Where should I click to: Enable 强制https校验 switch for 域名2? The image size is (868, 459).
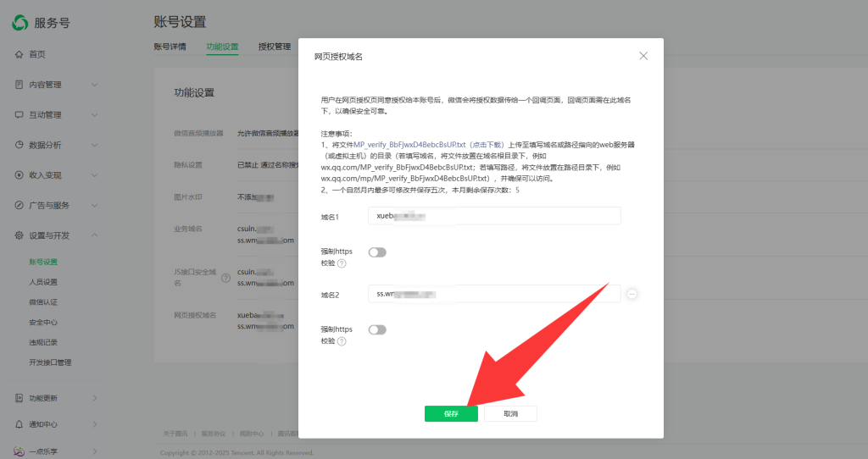click(x=377, y=329)
